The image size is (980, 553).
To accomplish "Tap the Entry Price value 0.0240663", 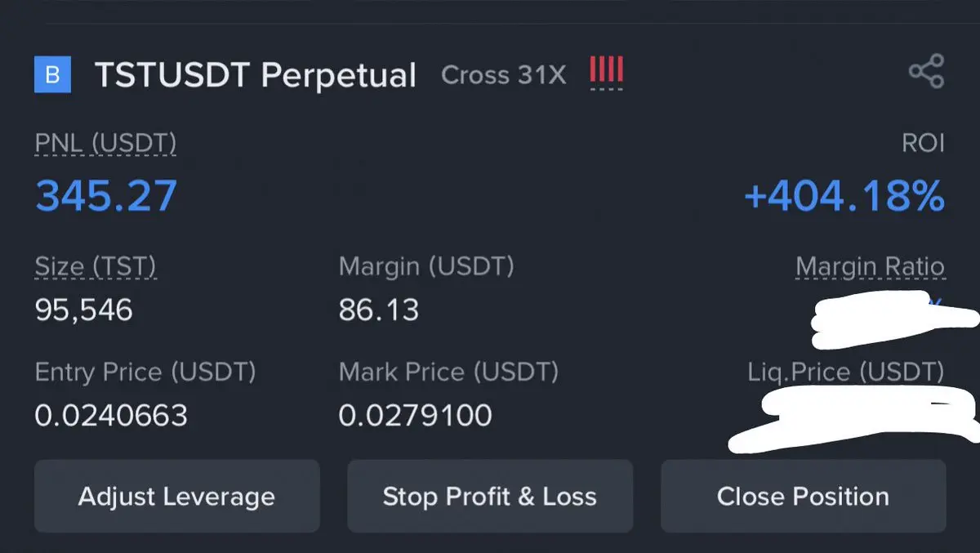I will click(111, 416).
